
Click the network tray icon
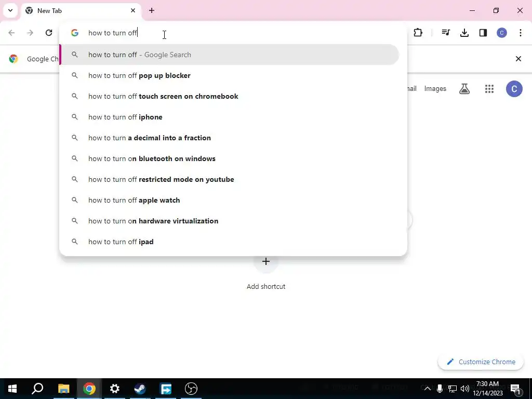pos(453,389)
